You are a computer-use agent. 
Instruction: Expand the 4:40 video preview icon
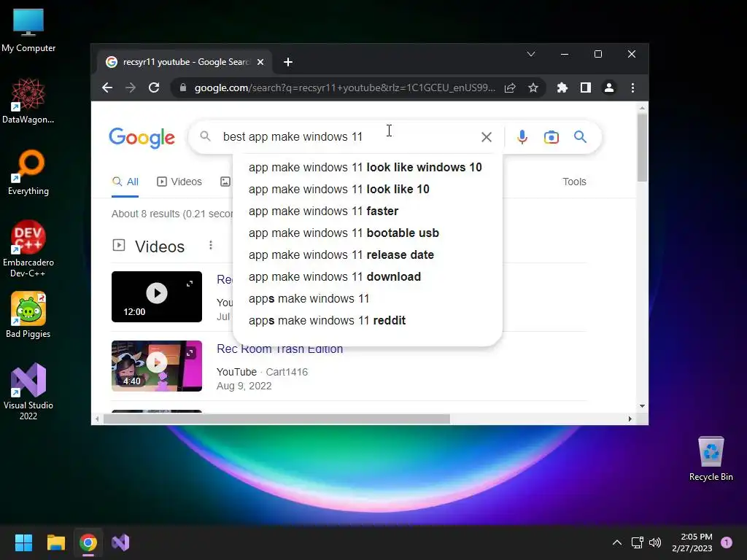pyautogui.click(x=190, y=353)
